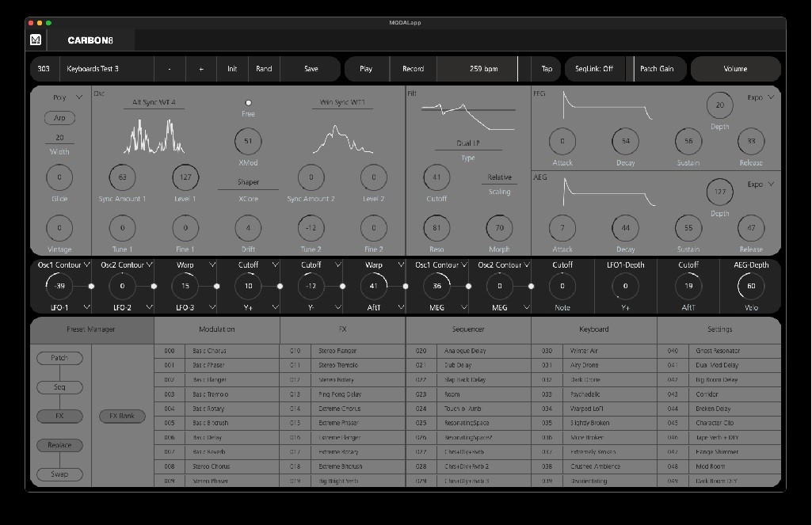The width and height of the screenshot is (812, 525).
Task: Toggle the FX preset type button
Action: (x=59, y=417)
